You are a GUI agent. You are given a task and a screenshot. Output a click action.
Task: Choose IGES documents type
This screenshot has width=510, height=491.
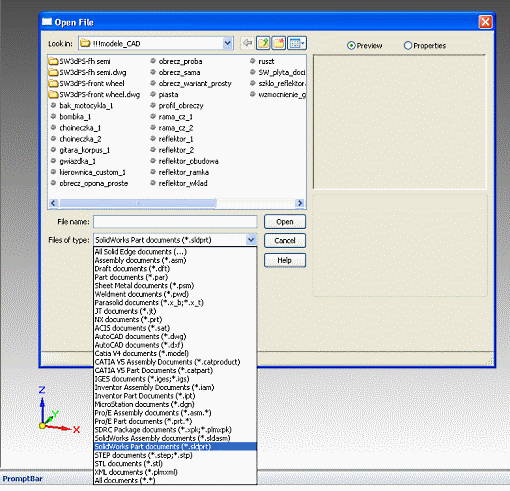pyautogui.click(x=175, y=379)
